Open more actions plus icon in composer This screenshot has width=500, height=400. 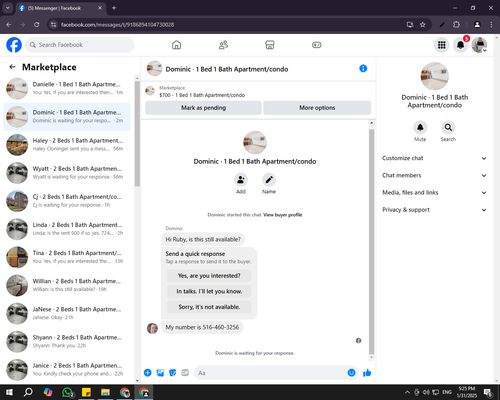pos(148,373)
